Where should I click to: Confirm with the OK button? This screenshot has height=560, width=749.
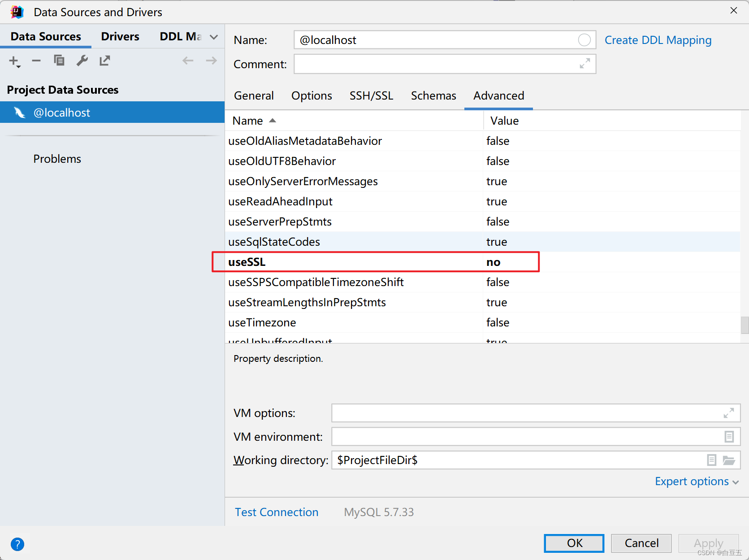[574, 543]
